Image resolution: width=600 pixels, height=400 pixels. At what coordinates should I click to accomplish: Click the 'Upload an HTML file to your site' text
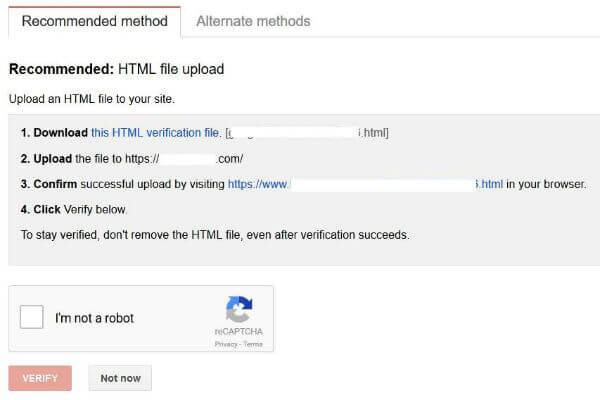91,100
